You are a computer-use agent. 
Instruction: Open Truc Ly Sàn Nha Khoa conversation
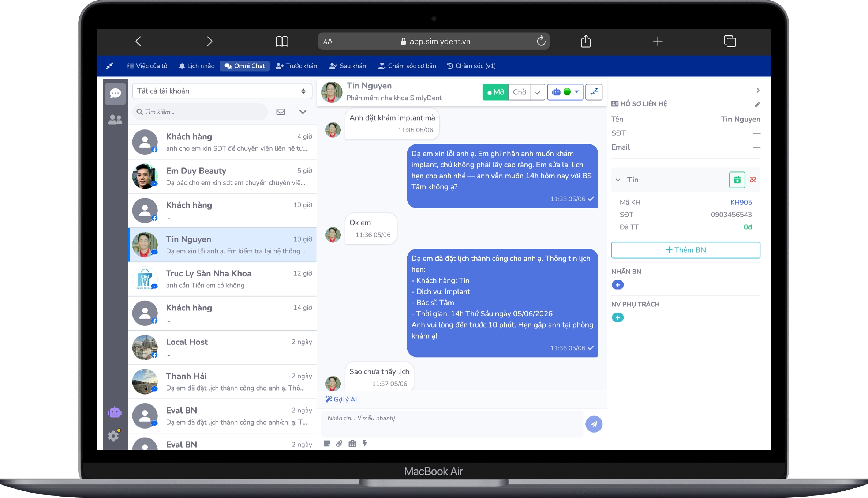pyautogui.click(x=222, y=279)
